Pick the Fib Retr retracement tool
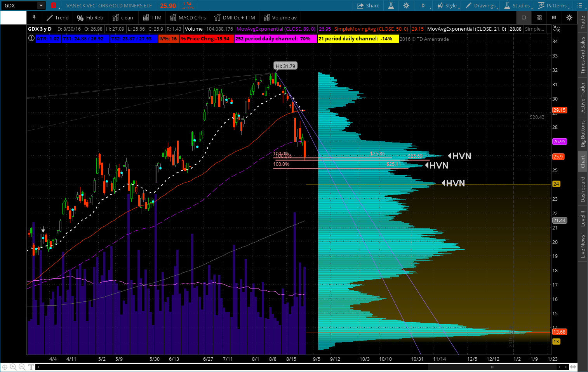This screenshot has width=588, height=372. point(90,17)
